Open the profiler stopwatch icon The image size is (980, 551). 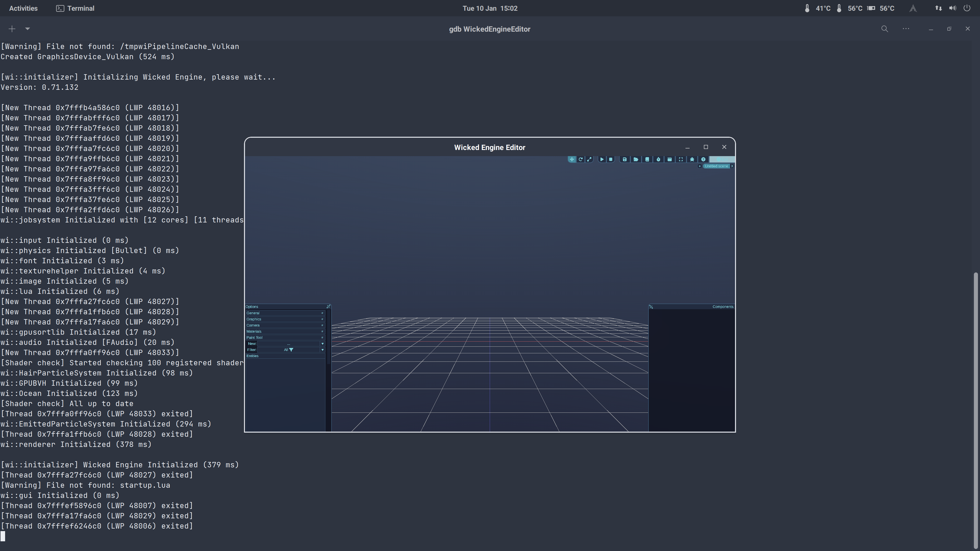[x=658, y=159]
